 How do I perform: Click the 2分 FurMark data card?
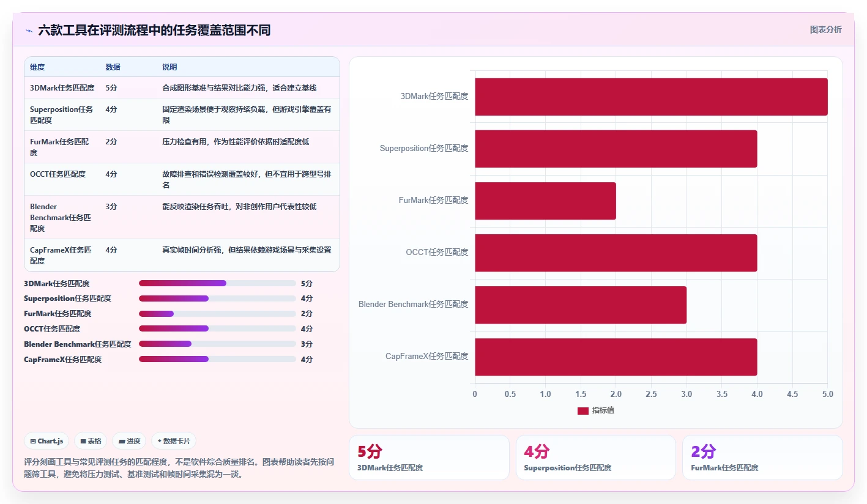pyautogui.click(x=762, y=458)
